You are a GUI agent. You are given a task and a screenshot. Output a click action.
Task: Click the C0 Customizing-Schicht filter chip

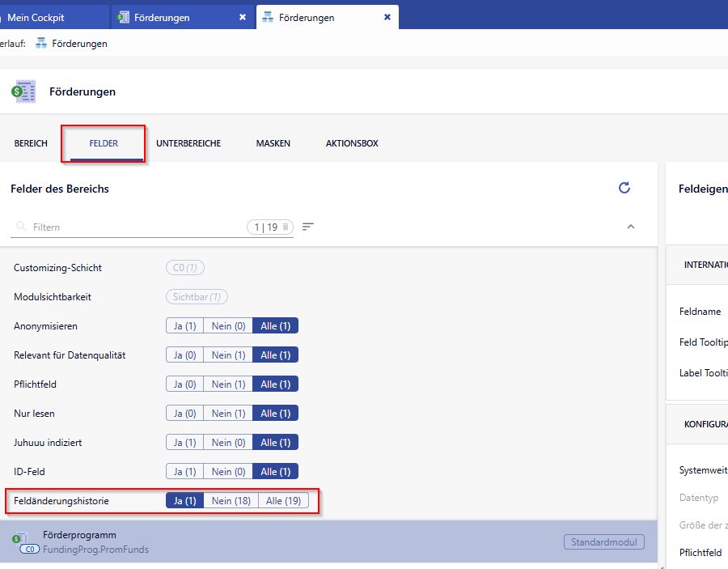[185, 268]
